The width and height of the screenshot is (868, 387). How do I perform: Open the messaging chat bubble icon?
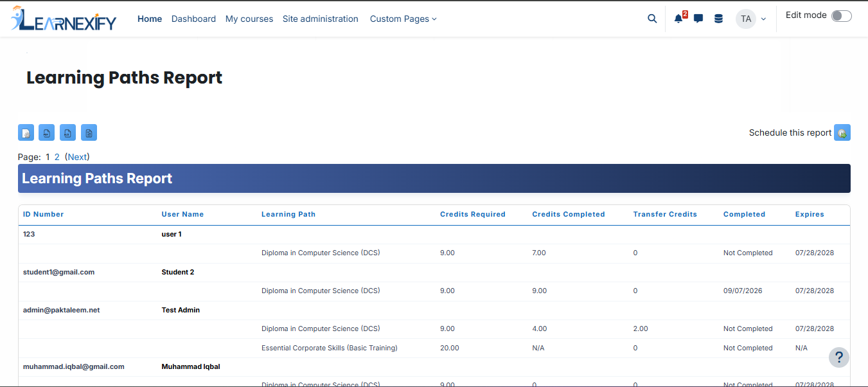pyautogui.click(x=698, y=19)
